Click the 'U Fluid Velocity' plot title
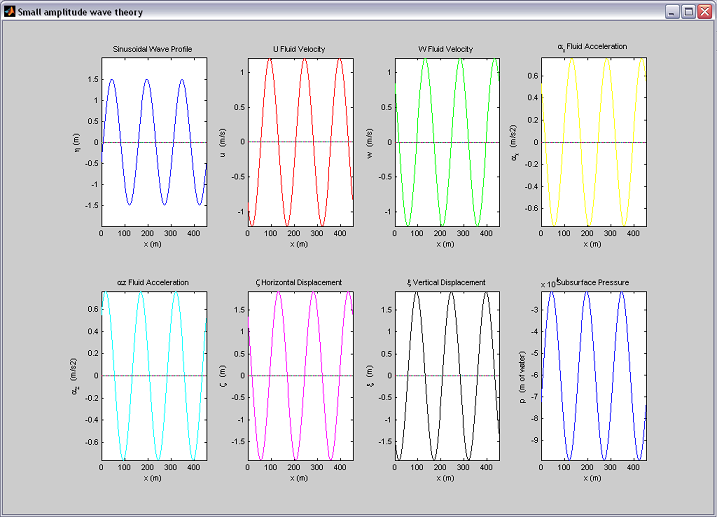717x517 pixels. click(x=300, y=48)
